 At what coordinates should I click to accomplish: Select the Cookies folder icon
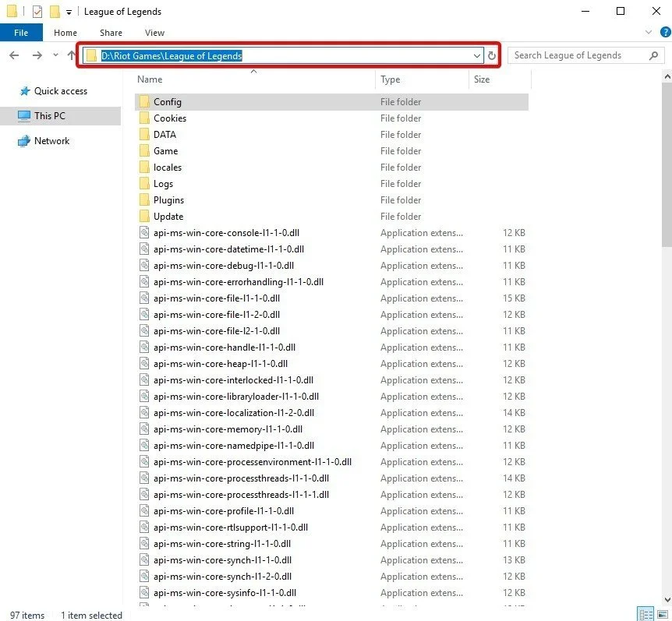click(x=144, y=118)
